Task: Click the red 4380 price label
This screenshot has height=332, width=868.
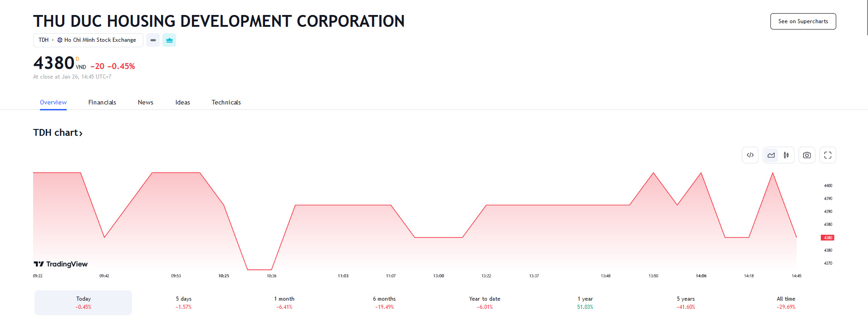Action: pos(827,238)
